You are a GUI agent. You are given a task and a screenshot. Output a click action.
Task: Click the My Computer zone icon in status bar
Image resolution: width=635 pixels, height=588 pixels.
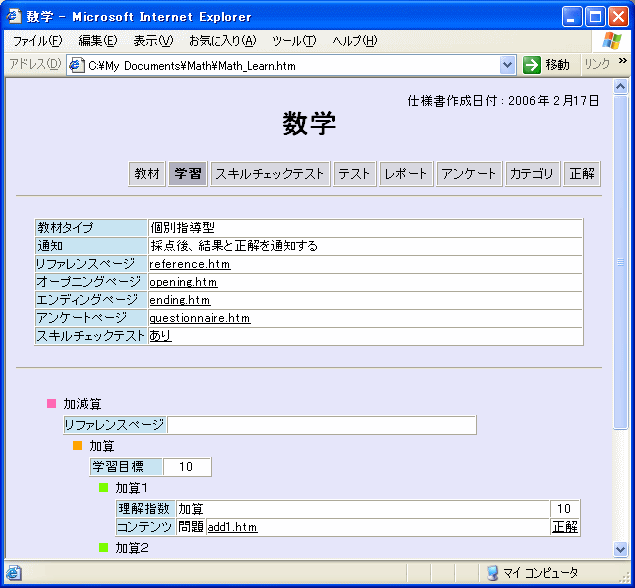click(492, 573)
